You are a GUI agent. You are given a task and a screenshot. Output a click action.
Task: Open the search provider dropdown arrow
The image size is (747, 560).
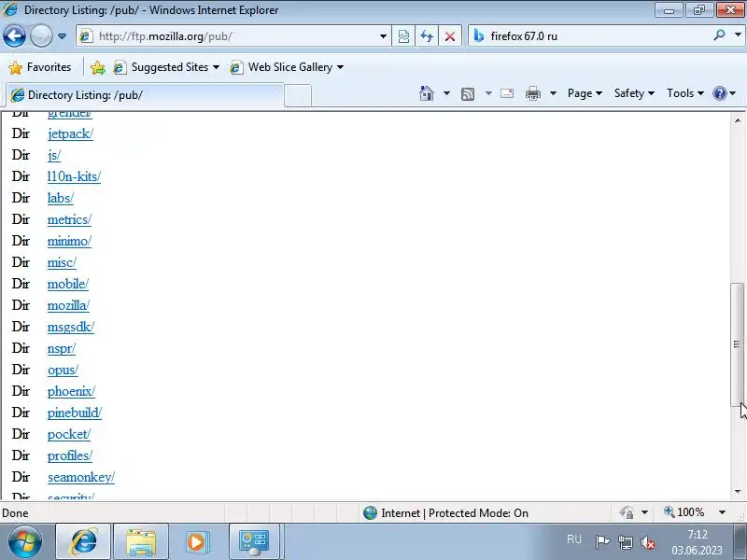738,35
